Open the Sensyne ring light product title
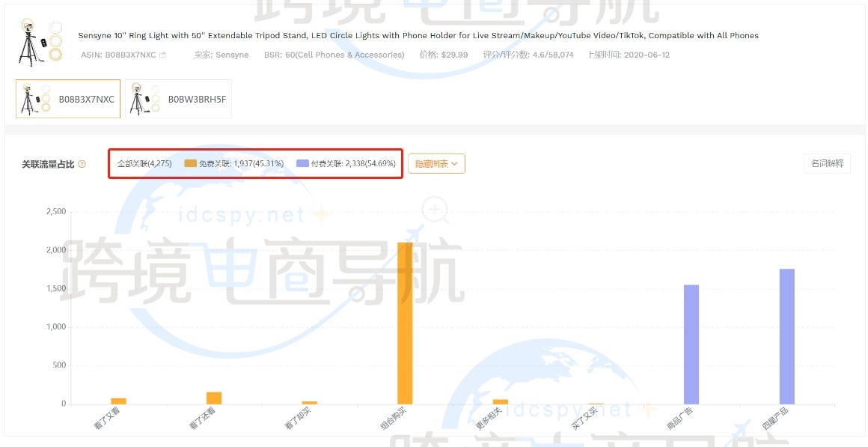 click(x=418, y=36)
